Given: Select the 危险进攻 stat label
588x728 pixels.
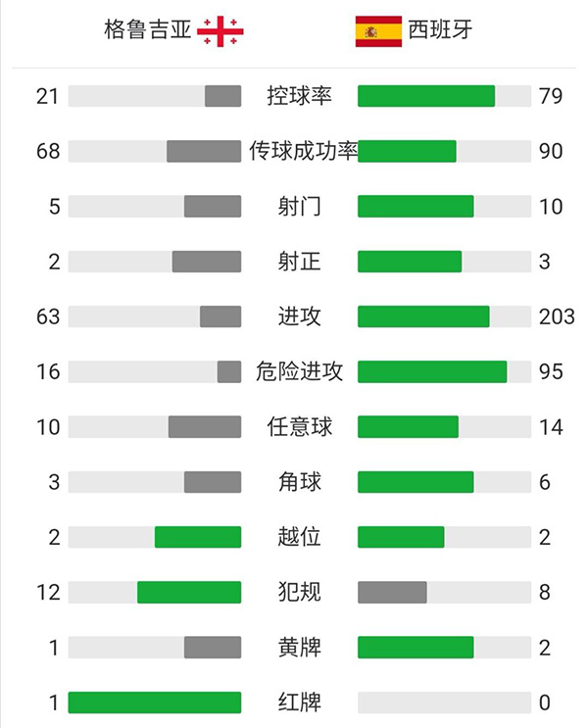Looking at the screenshot, I should 299,371.
